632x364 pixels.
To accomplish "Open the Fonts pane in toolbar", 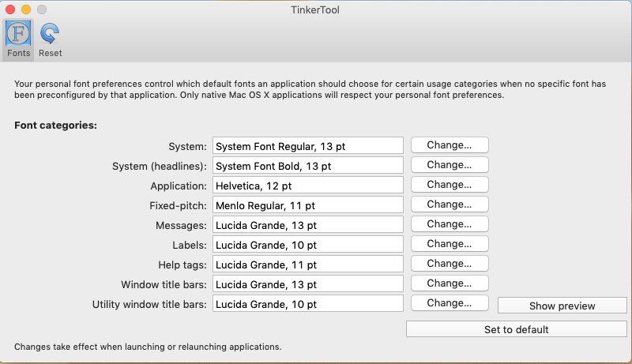I will (18, 39).
